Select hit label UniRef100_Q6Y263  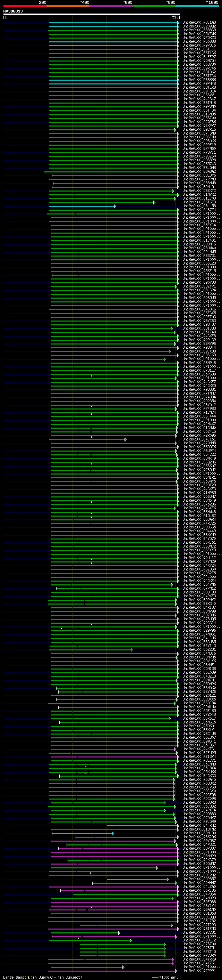click(199, 321)
